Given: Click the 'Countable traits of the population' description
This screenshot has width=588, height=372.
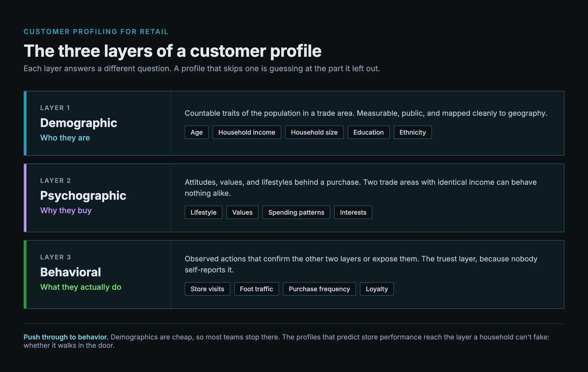Looking at the screenshot, I should [366, 113].
